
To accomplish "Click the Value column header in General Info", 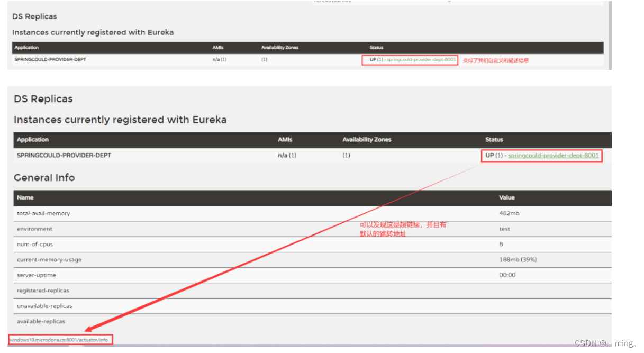I will tap(507, 197).
